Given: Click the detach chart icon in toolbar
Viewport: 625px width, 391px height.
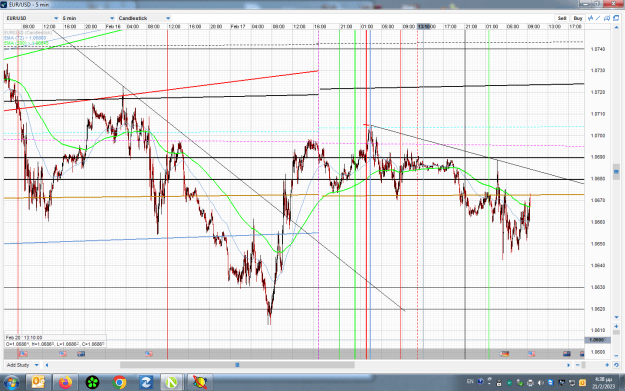Looking at the screenshot, I should tap(607, 18).
